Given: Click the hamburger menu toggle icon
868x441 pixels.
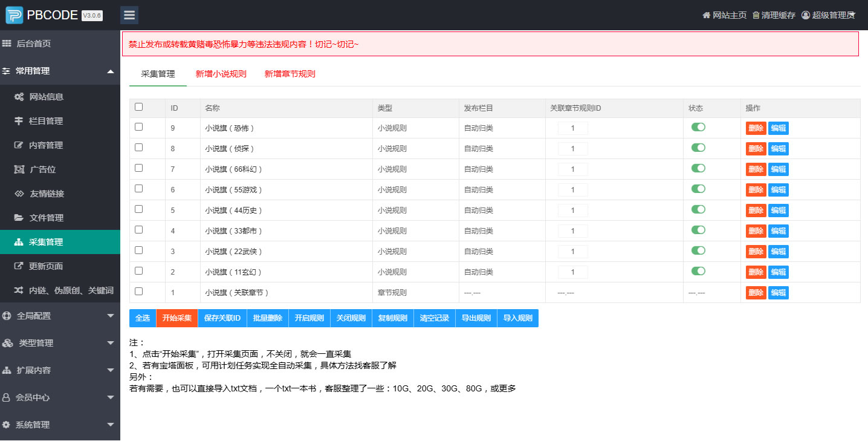Looking at the screenshot, I should coord(129,15).
